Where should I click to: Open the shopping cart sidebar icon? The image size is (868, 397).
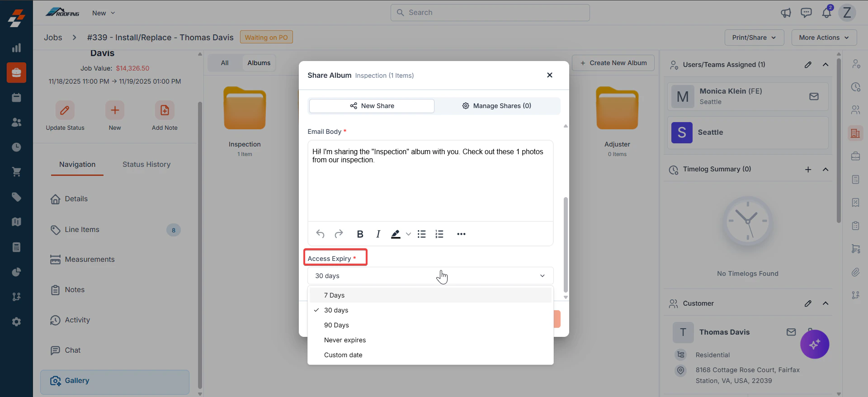16,172
